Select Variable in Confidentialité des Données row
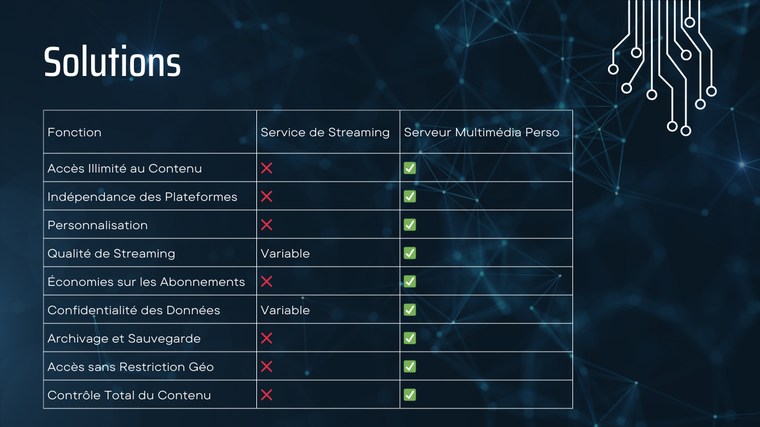The width and height of the screenshot is (760, 427). click(285, 310)
